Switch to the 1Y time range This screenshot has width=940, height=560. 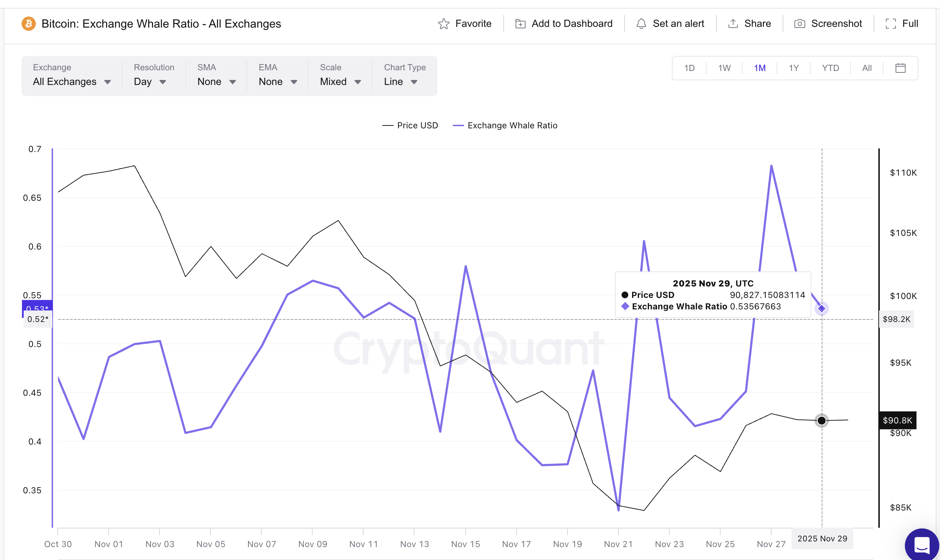click(794, 68)
